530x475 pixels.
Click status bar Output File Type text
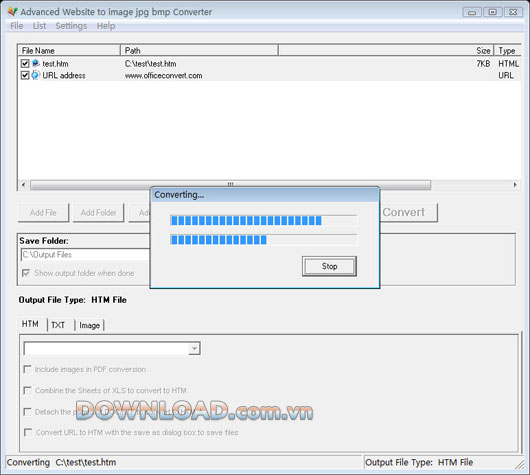pos(419,462)
